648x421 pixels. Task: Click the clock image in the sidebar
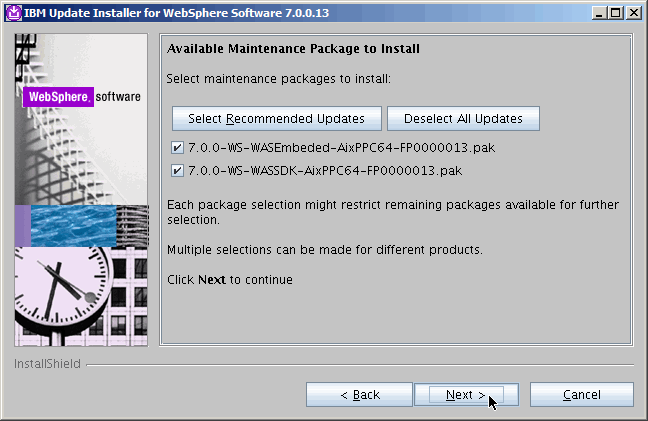(x=65, y=290)
